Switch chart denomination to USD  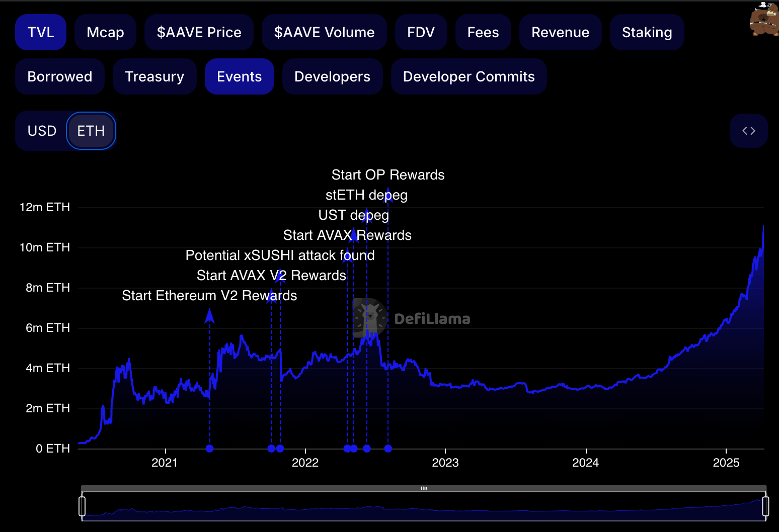pyautogui.click(x=42, y=131)
